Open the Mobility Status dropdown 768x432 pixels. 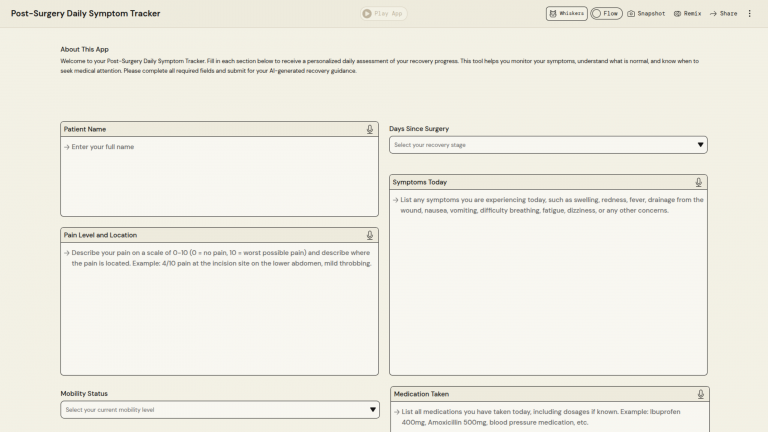coord(219,410)
